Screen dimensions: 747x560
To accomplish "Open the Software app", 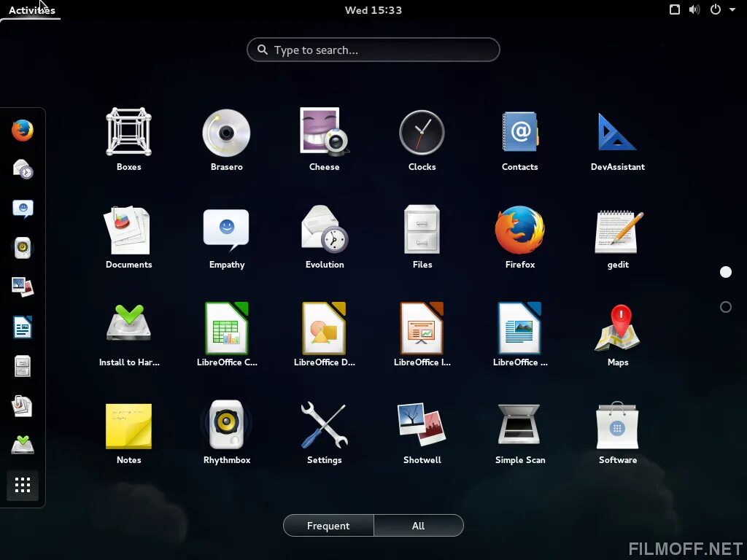I will tap(618, 432).
